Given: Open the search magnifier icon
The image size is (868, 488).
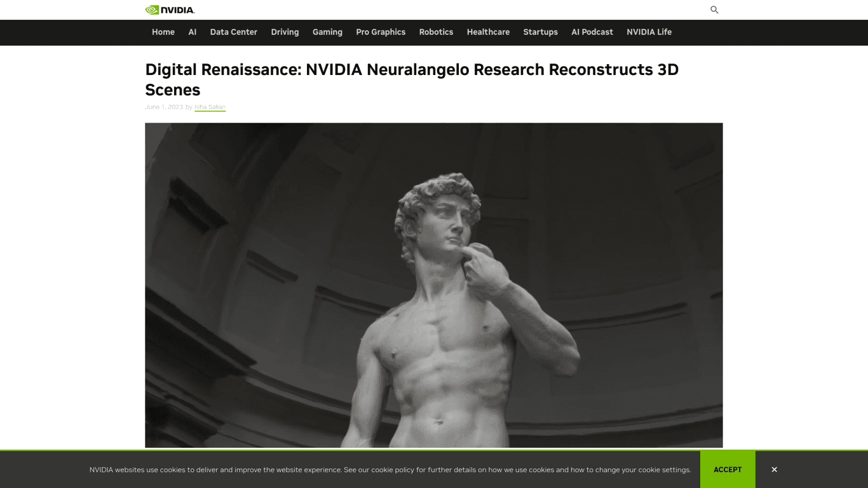Looking at the screenshot, I should tap(714, 10).
